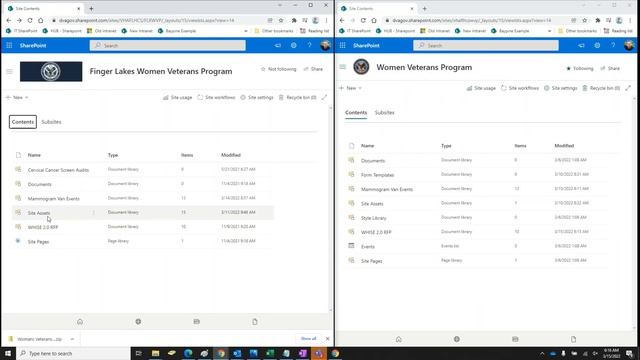Open Site workflows in left window

(216, 97)
